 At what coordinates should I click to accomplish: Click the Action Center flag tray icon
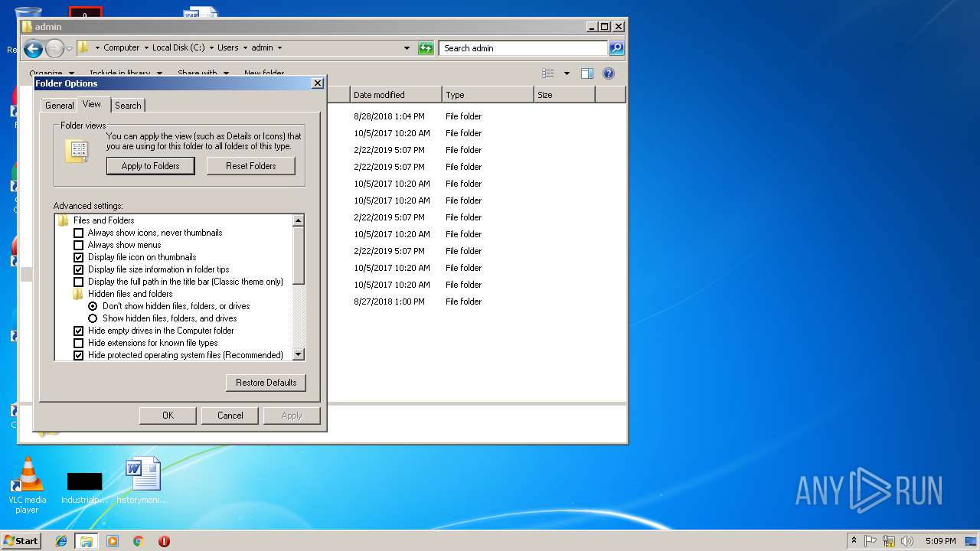point(871,541)
